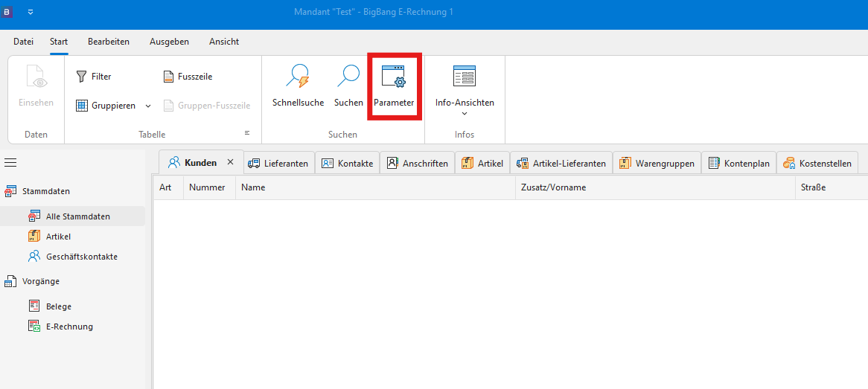Close the Kunden tab

[230, 162]
